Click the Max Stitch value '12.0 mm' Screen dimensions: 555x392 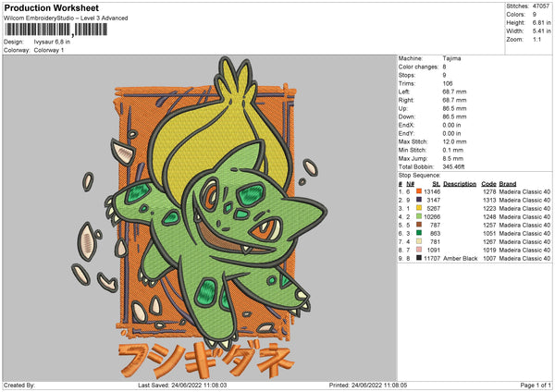454,141
